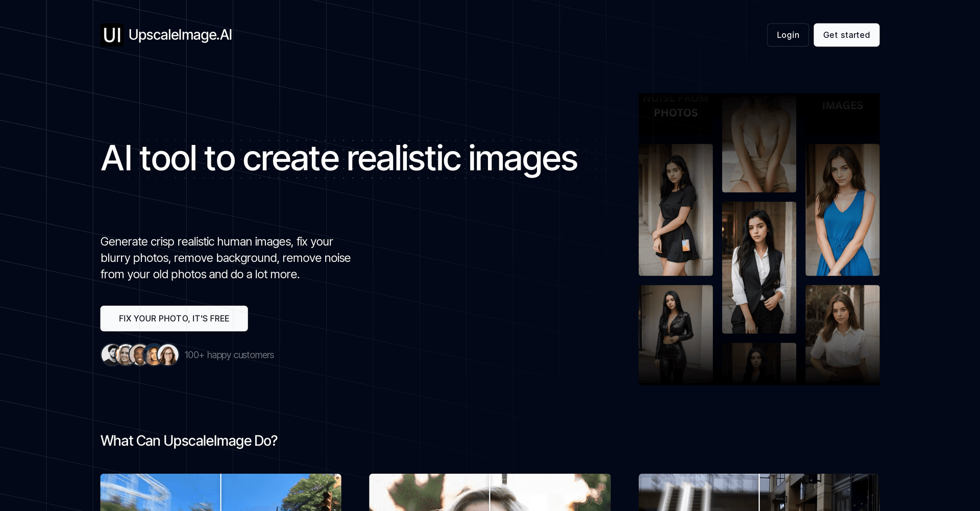Open thumbnail of woman in blue dress

842,210
